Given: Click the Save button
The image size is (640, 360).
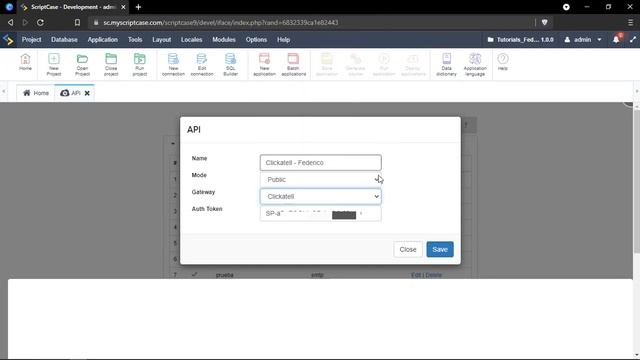Looking at the screenshot, I should coord(440,249).
